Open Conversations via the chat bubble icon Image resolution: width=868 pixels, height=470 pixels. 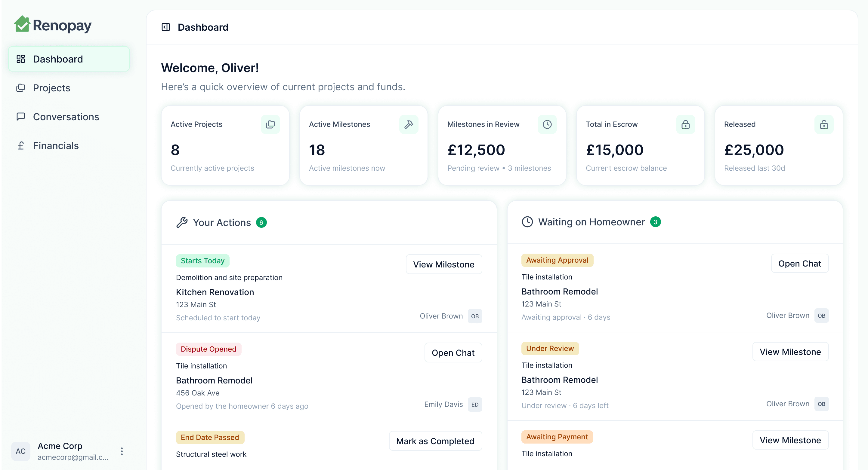[x=21, y=117]
